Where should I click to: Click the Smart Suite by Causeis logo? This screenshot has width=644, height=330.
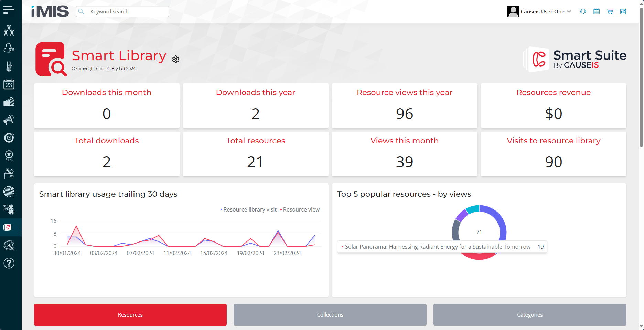pyautogui.click(x=575, y=59)
